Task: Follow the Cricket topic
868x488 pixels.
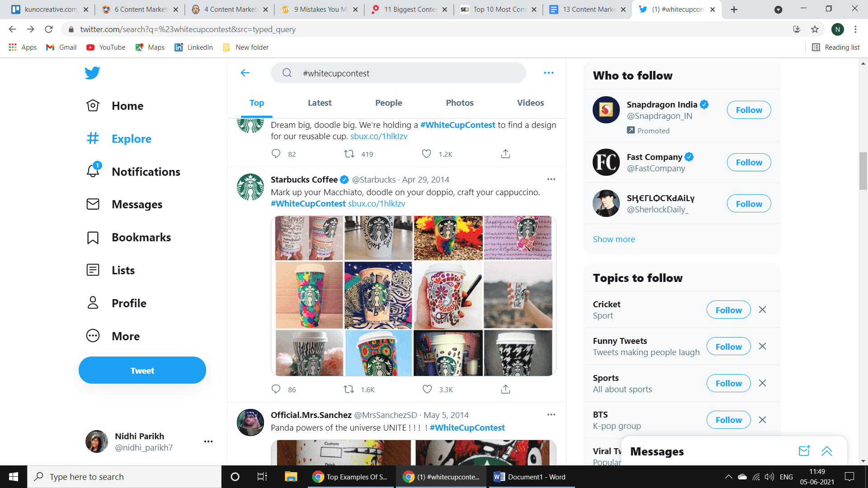Action: coord(728,310)
